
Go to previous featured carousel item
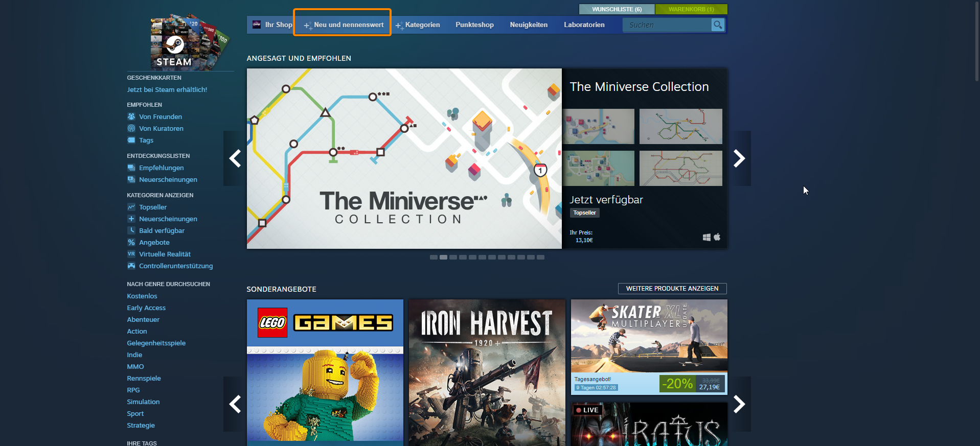(x=235, y=158)
